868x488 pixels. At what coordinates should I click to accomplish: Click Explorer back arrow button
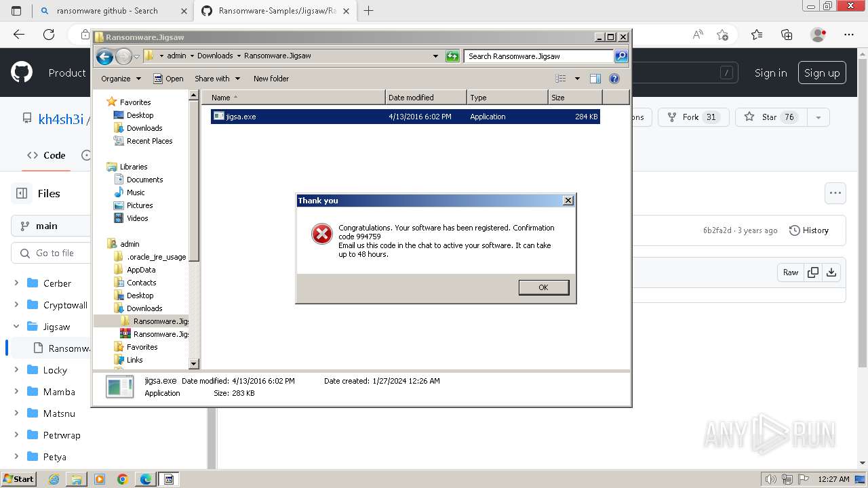pyautogui.click(x=104, y=57)
